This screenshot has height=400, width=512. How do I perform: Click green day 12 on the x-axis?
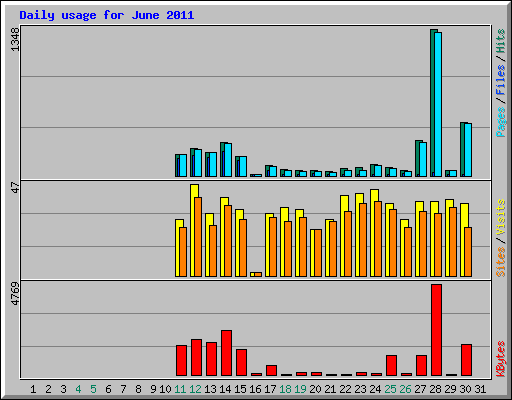click(195, 389)
